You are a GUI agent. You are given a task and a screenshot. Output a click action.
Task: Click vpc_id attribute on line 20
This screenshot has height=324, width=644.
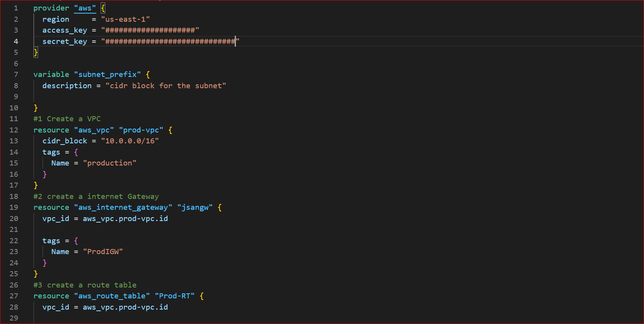point(56,218)
